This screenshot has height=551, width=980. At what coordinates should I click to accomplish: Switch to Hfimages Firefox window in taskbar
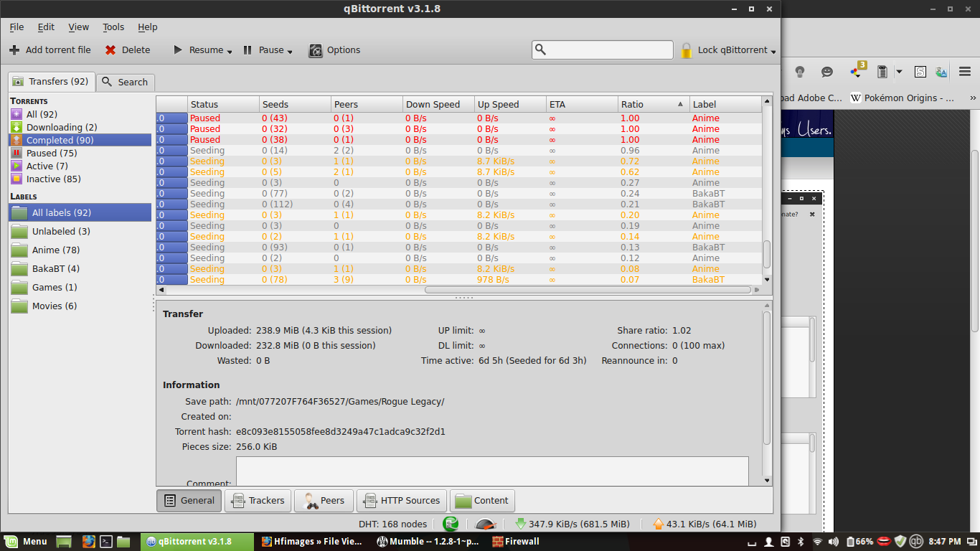(312, 542)
